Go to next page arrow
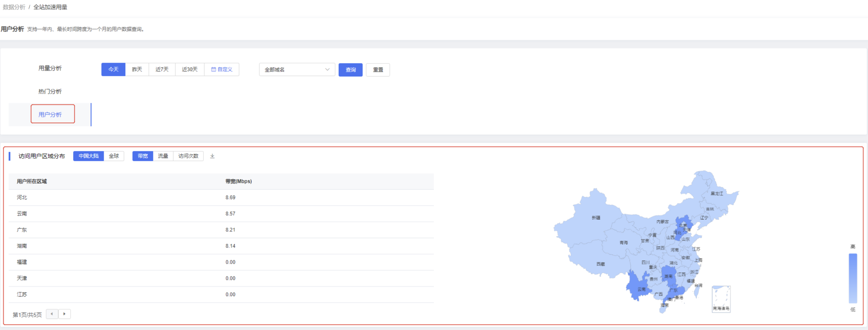The image size is (868, 330). pos(64,314)
